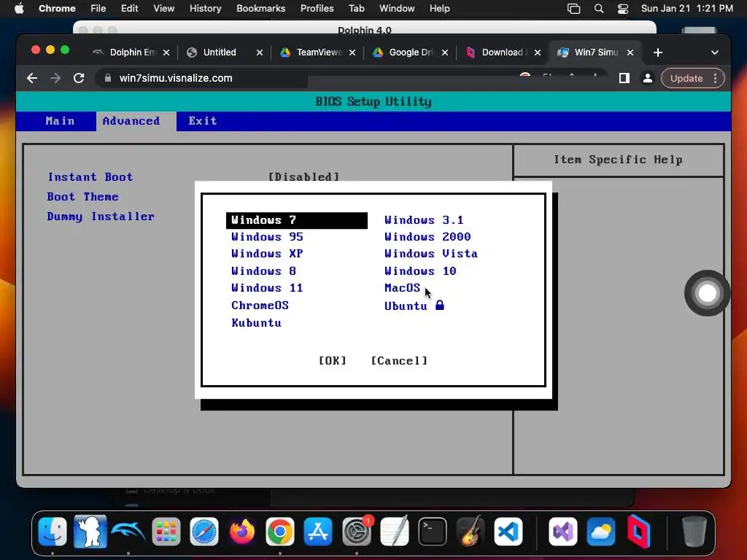Image resolution: width=747 pixels, height=560 pixels.
Task: Click the Chrome Update button
Action: point(686,78)
